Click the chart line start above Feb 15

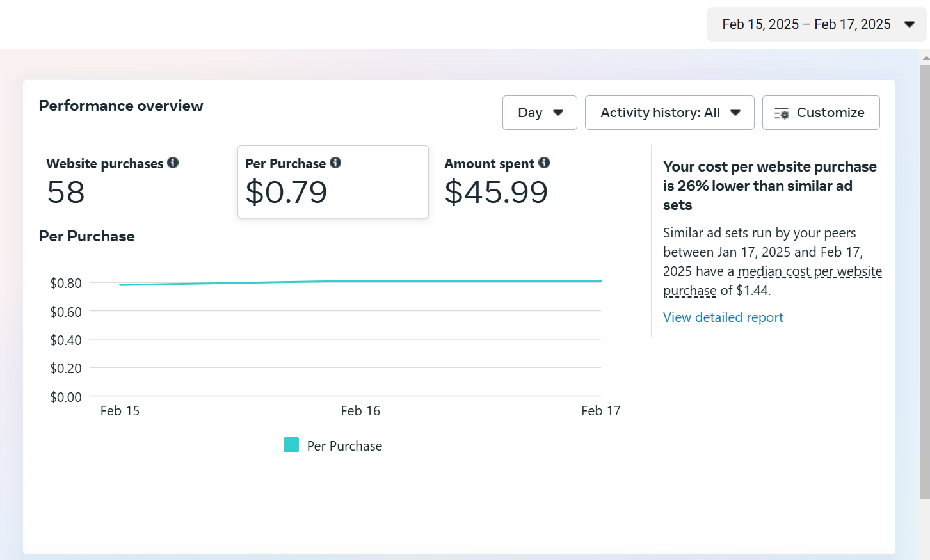120,285
